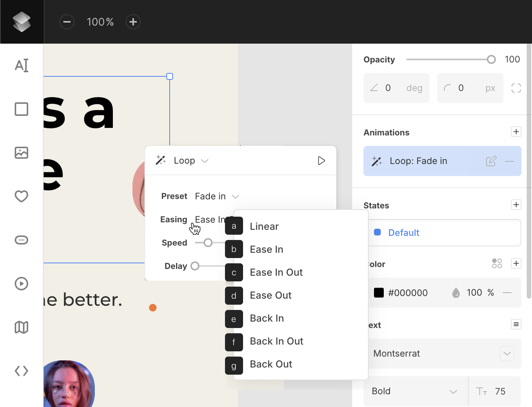532x407 pixels.
Task: Toggle individual corner radius icon
Action: 516,88
